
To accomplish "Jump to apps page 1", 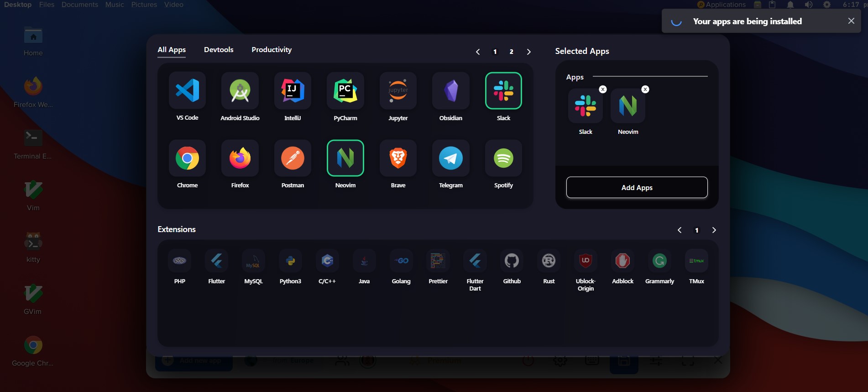I will [495, 52].
